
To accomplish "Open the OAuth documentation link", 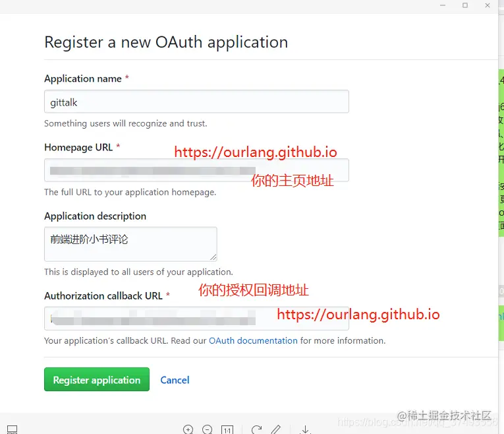I will tap(253, 341).
